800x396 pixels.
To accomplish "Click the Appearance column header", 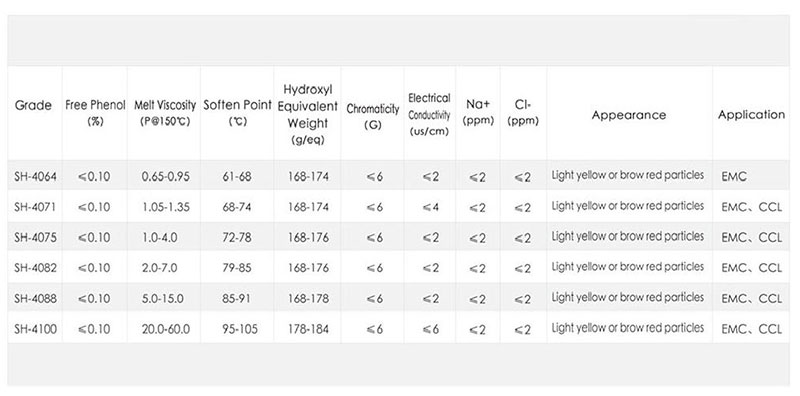I will 629,115.
